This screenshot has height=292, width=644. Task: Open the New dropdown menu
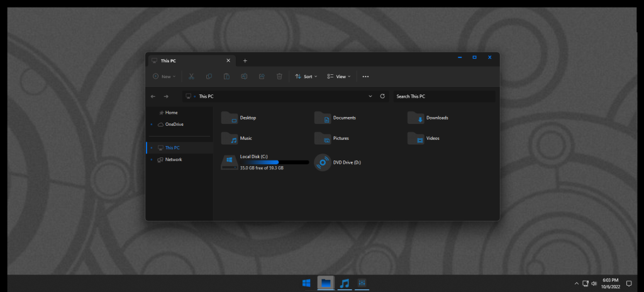(x=164, y=77)
